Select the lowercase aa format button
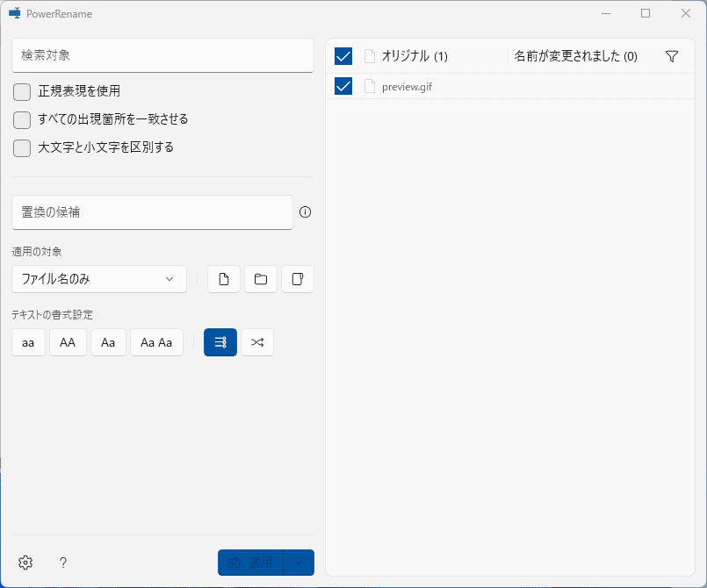Screen dimensions: 707x588 coord(28,342)
